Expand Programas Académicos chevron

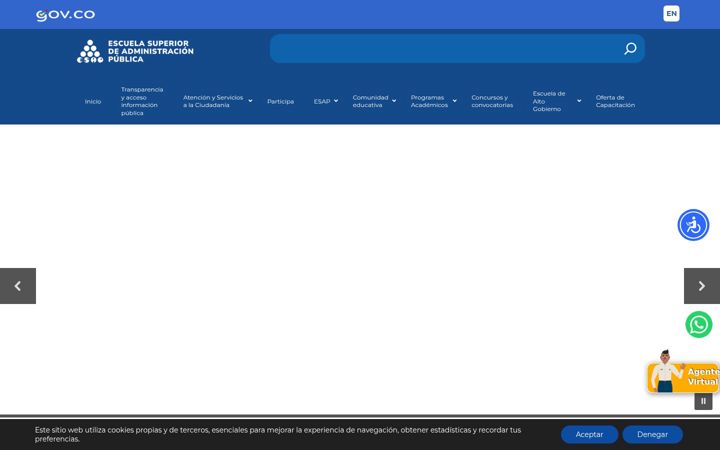[455, 101]
